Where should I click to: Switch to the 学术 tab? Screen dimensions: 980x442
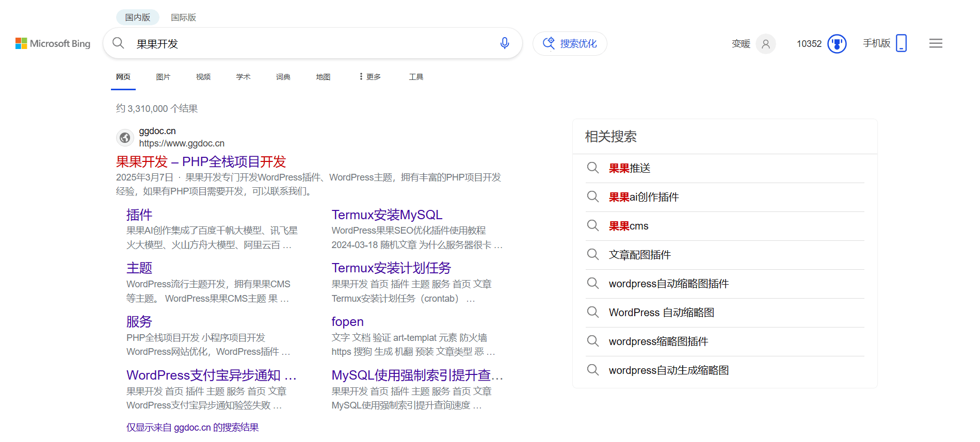point(243,77)
